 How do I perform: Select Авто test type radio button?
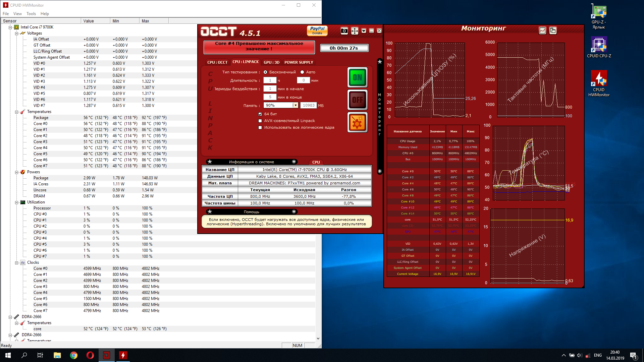[302, 72]
